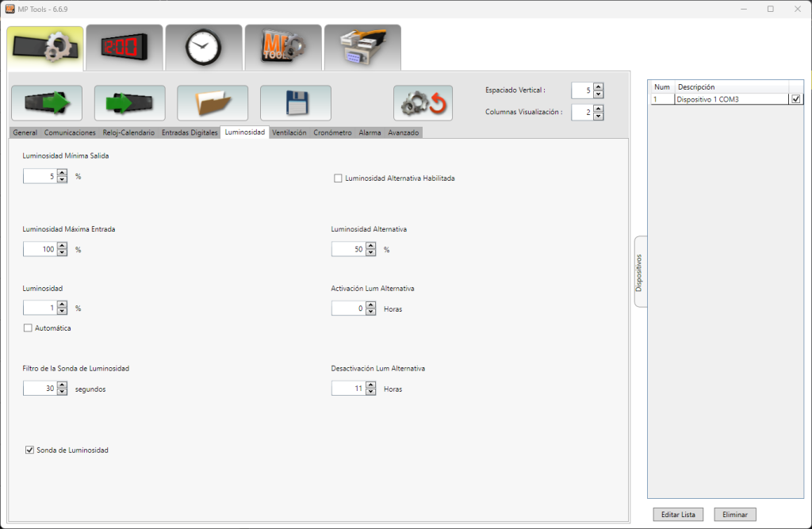Open the Cronómetro tab
This screenshot has width=812, height=529.
332,132
